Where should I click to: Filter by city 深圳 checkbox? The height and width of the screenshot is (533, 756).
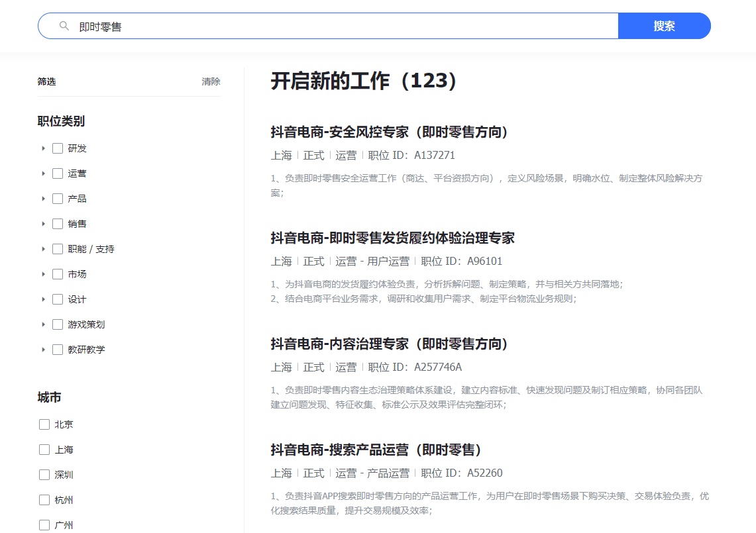click(44, 475)
